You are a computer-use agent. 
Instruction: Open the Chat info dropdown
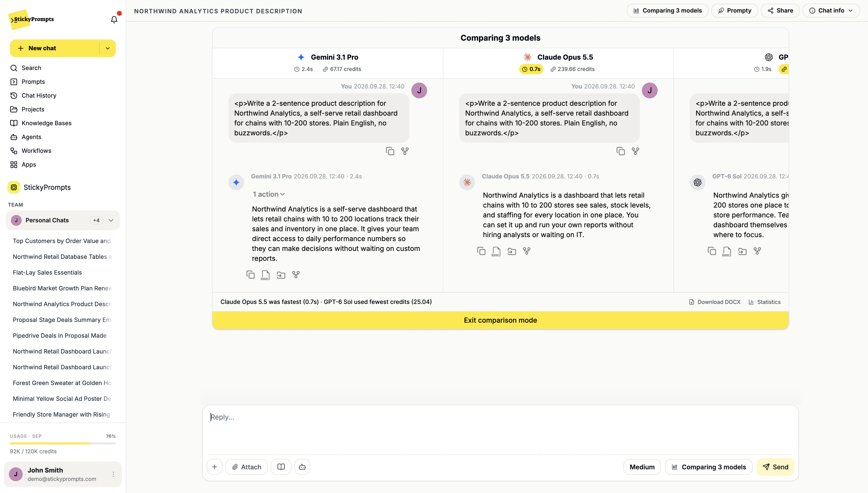click(x=832, y=11)
